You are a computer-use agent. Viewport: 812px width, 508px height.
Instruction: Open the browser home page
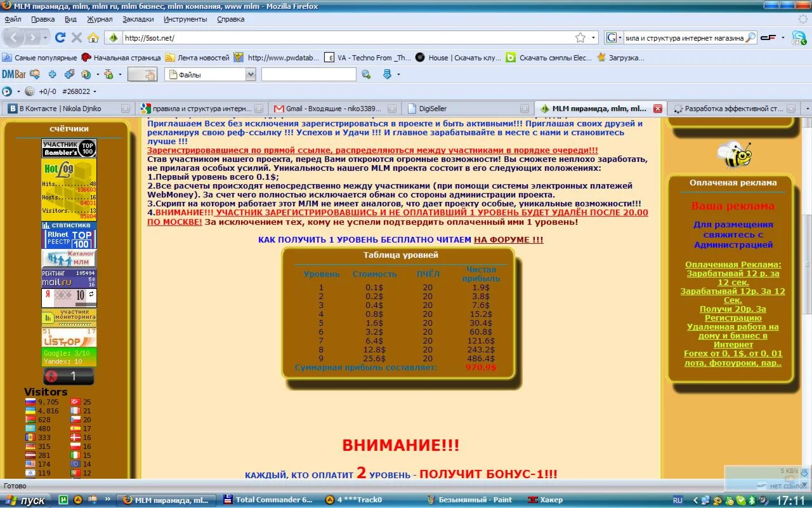(x=93, y=37)
